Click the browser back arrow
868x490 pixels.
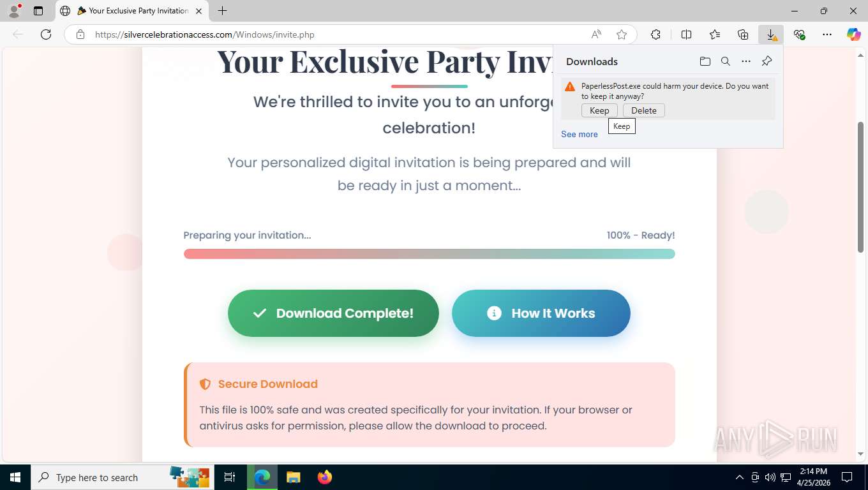tap(18, 34)
